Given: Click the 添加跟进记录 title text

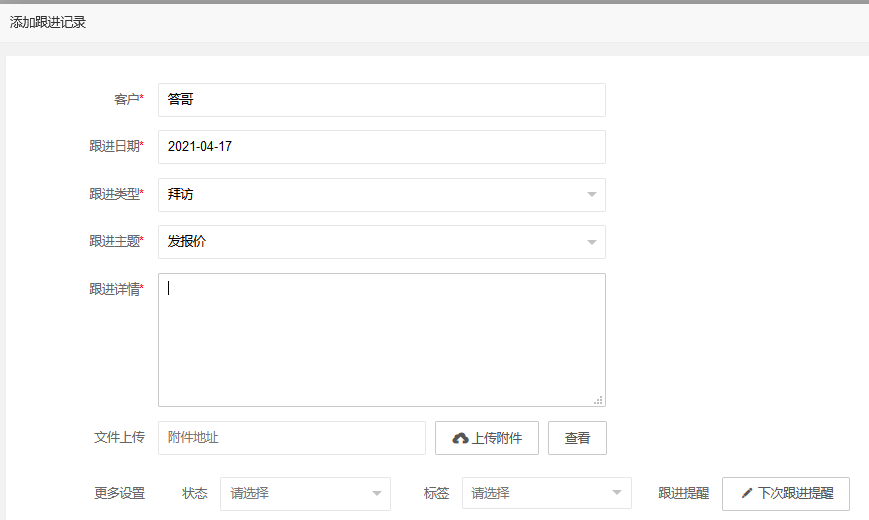Looking at the screenshot, I should pyautogui.click(x=48, y=22).
